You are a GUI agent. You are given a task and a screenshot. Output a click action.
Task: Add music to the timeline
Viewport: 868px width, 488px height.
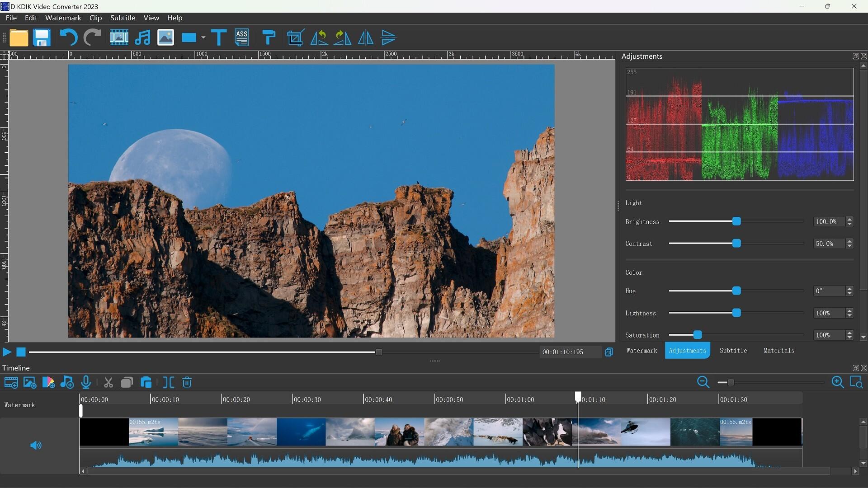[x=66, y=382]
